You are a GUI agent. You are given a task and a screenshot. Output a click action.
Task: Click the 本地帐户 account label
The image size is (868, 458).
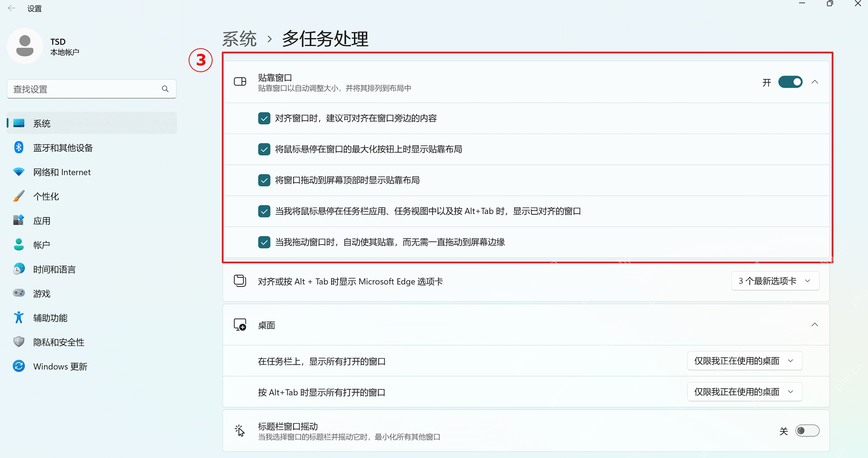[x=65, y=52]
